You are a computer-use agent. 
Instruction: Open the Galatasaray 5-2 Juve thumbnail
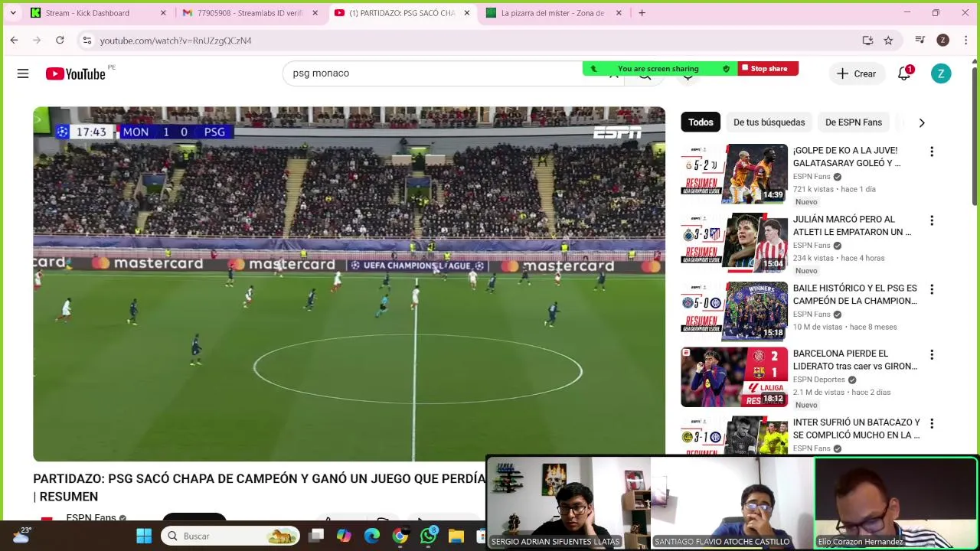(x=734, y=174)
